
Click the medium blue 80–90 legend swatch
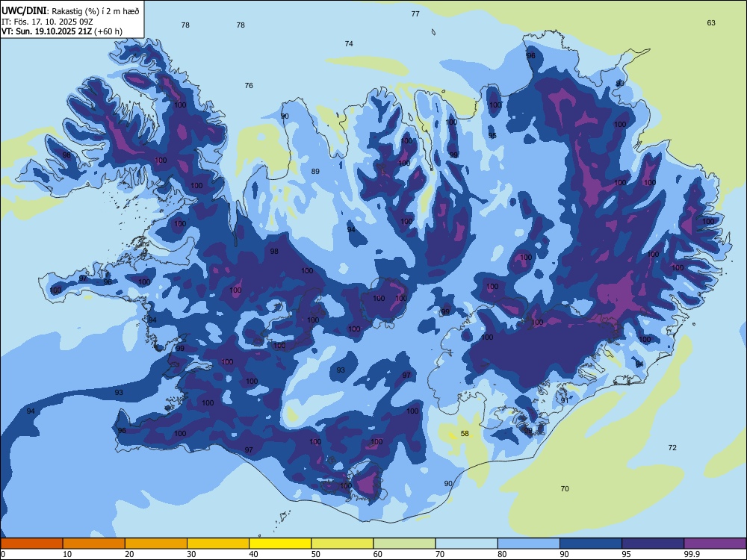[529, 544]
